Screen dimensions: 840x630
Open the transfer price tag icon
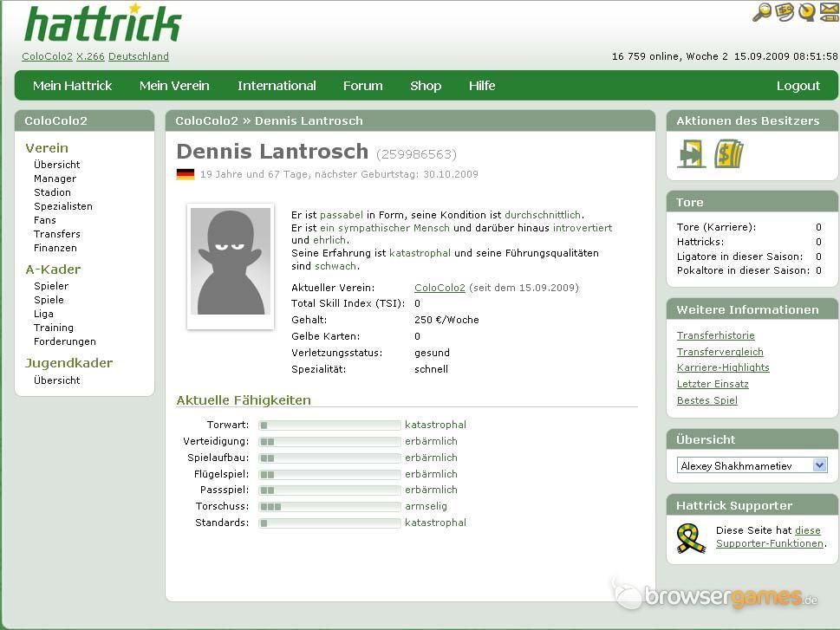click(x=785, y=12)
